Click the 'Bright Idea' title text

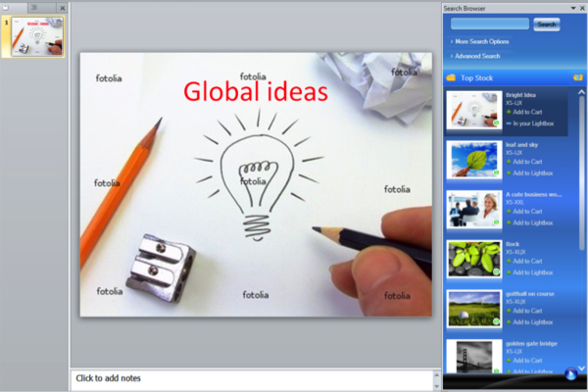tap(520, 95)
